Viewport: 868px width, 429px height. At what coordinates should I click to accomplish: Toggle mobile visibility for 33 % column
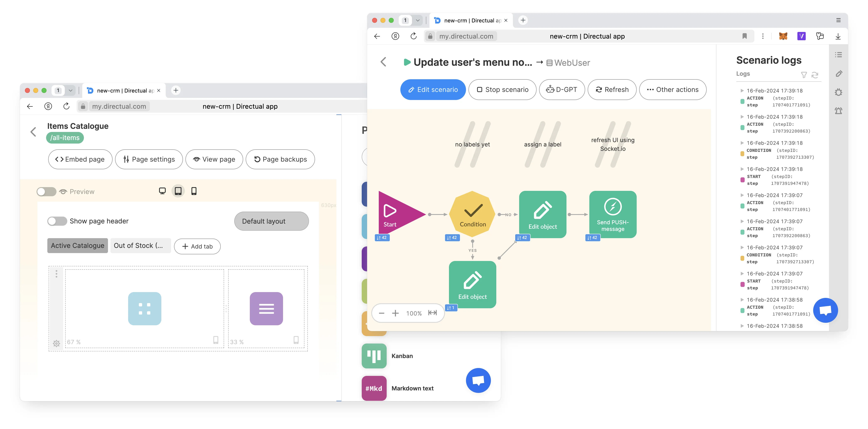(x=296, y=340)
